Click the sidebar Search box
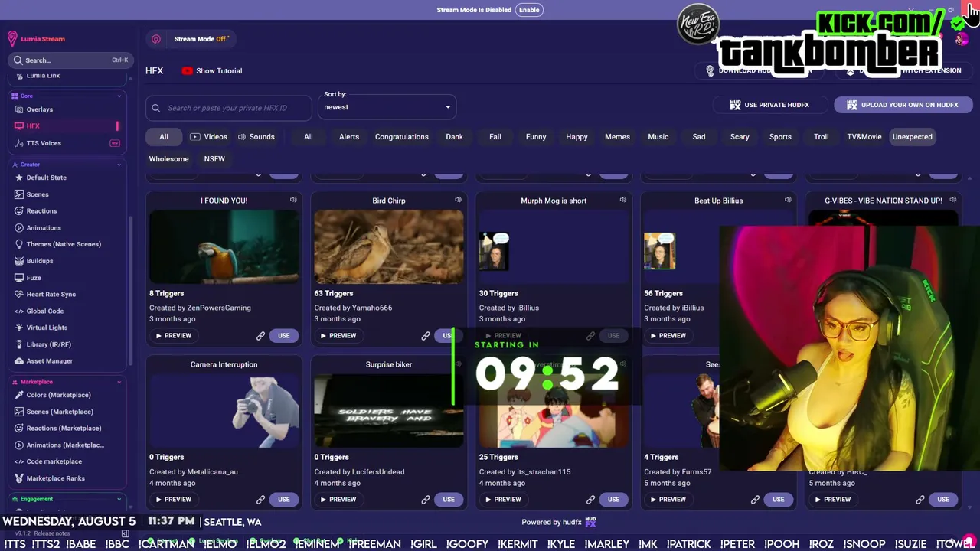Screen dimensions: 980x551 (70, 60)
